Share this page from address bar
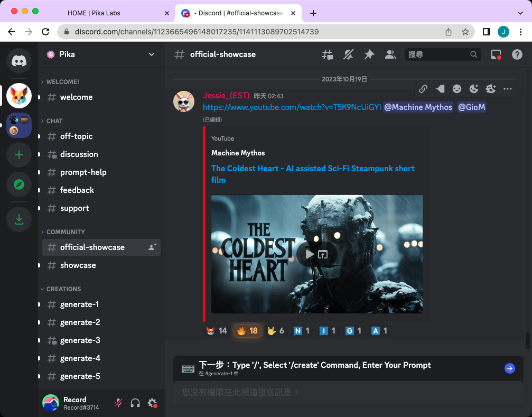Image resolution: width=532 pixels, height=417 pixels. tap(449, 32)
